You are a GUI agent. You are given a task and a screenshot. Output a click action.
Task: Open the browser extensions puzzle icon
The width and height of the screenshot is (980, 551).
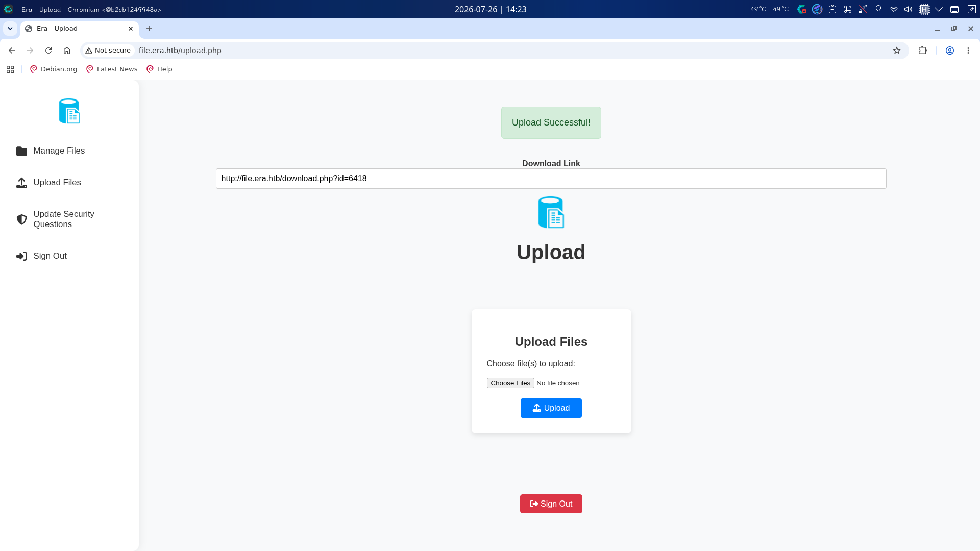tap(922, 51)
